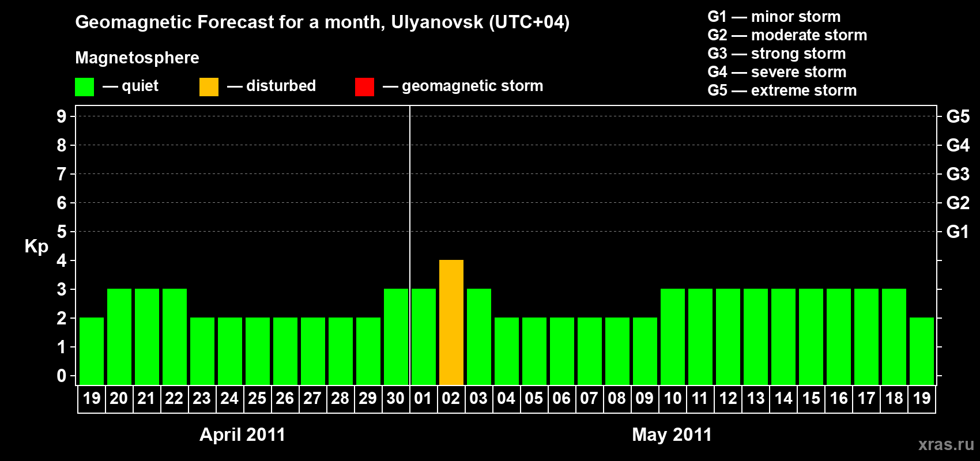Click the 'disturbed' legend label
This screenshot has height=461, width=980.
281,86
